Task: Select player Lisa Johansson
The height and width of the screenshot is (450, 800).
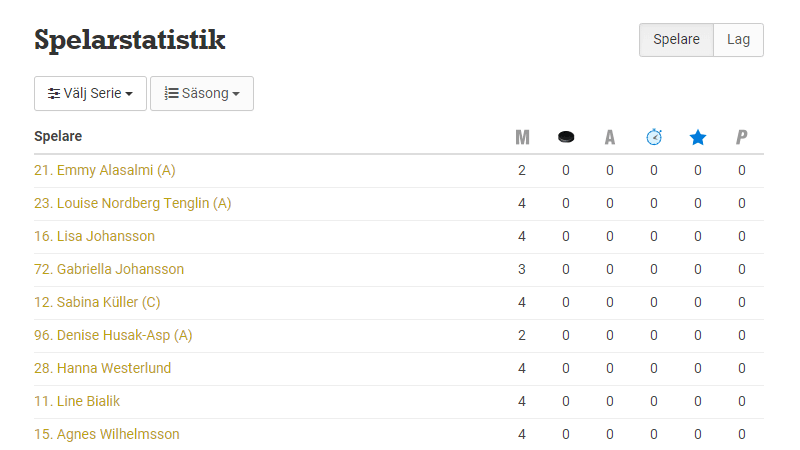Action: [x=94, y=236]
